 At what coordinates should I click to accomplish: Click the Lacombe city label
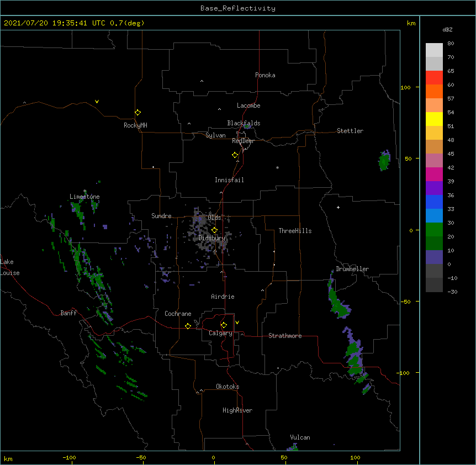(x=248, y=105)
